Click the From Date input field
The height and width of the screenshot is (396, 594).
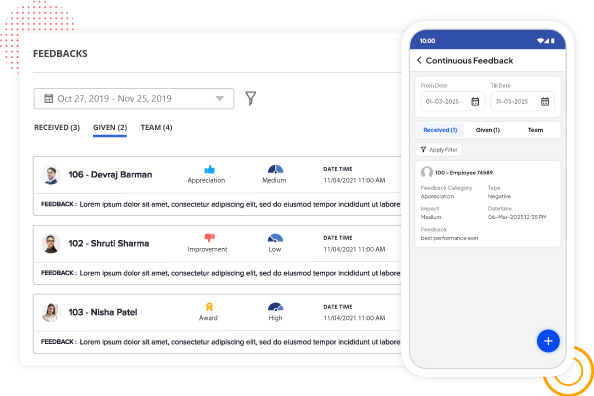(x=453, y=102)
